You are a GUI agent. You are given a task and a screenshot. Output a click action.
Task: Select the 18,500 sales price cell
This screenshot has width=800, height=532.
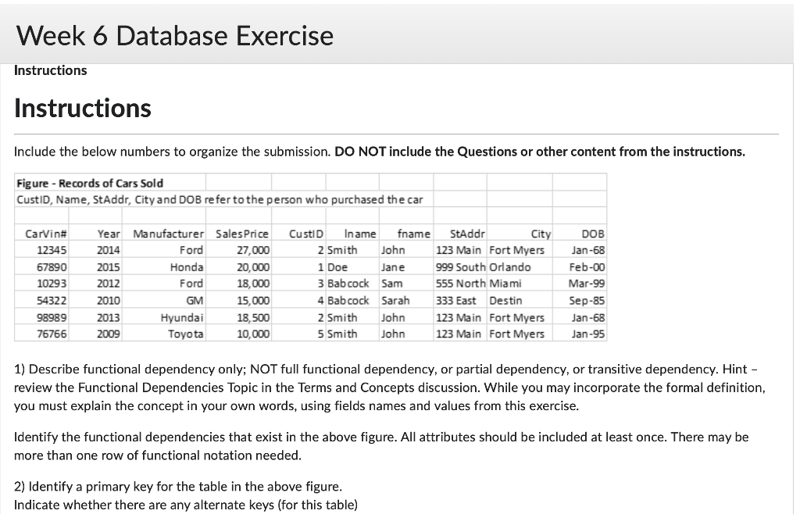click(x=253, y=317)
